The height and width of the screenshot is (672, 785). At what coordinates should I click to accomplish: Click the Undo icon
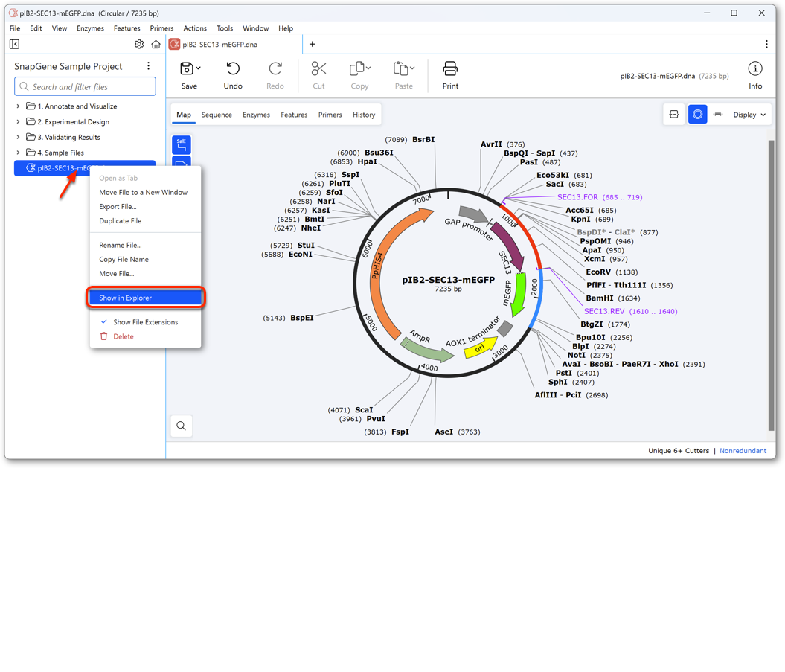[233, 68]
